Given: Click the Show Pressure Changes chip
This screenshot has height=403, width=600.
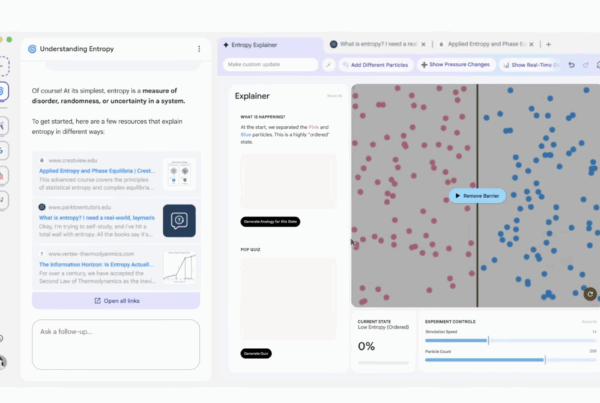Looking at the screenshot, I should 455,65.
